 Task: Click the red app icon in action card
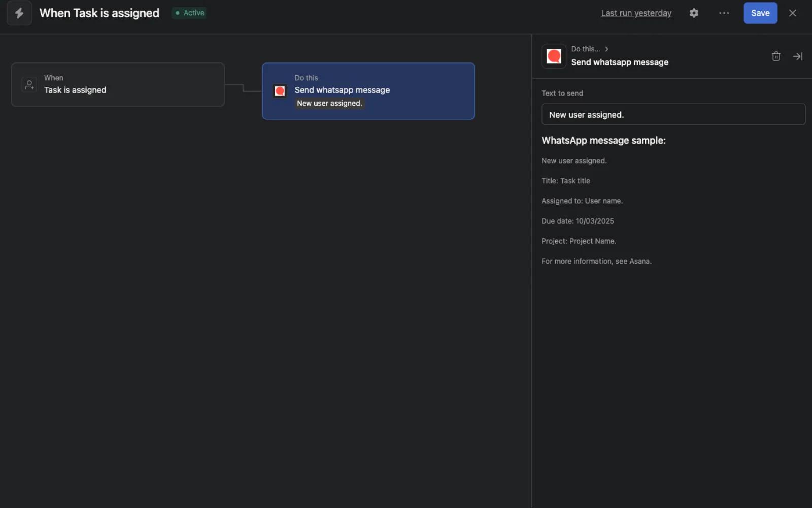click(x=280, y=91)
